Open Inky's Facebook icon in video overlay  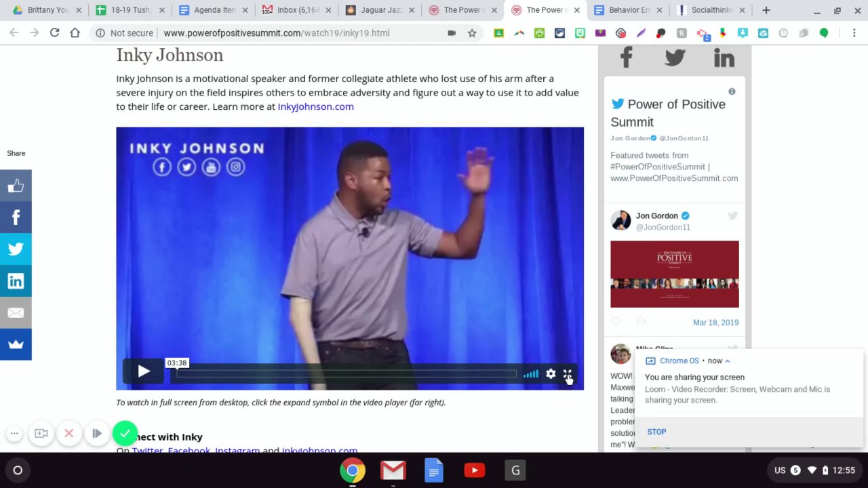162,167
